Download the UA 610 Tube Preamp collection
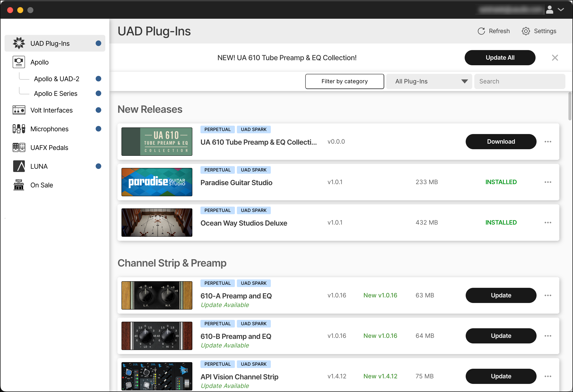 tap(501, 141)
